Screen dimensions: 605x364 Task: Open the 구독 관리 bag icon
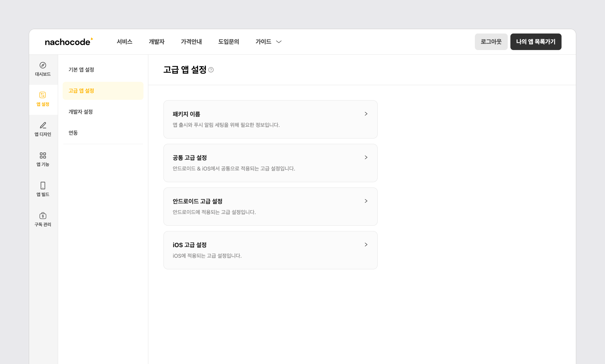point(43,216)
